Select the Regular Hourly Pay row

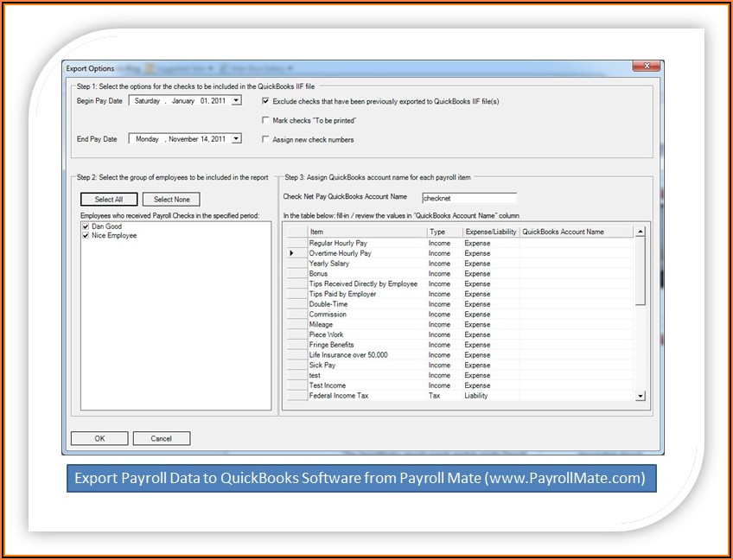tap(366, 243)
